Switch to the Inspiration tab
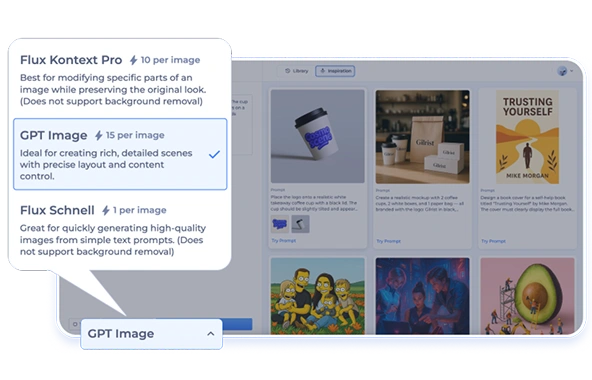The width and height of the screenshot is (592, 380). (335, 71)
